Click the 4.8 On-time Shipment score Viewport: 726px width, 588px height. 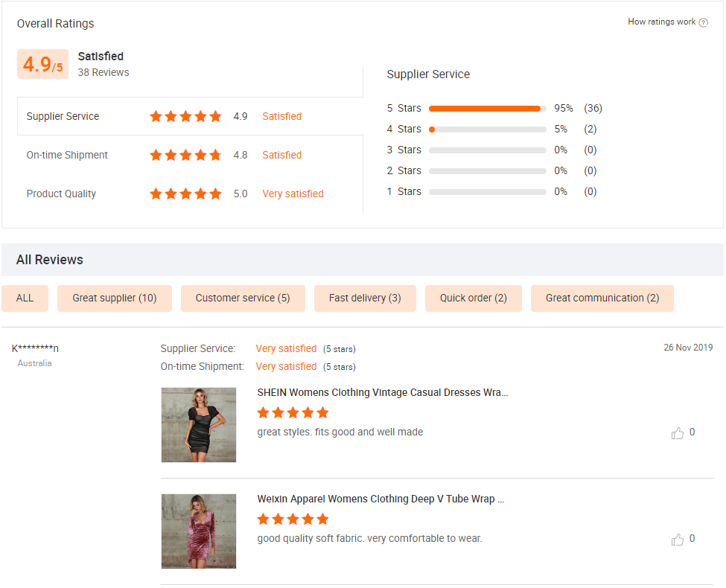pyautogui.click(x=241, y=155)
